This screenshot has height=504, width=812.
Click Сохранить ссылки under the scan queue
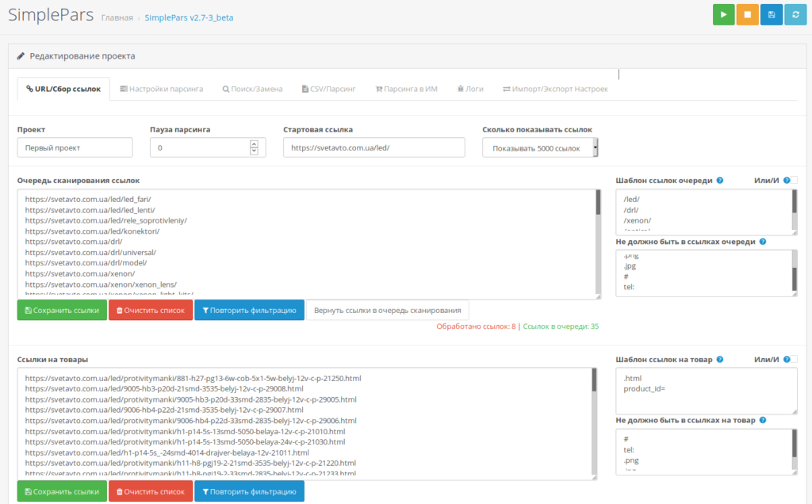62,311
